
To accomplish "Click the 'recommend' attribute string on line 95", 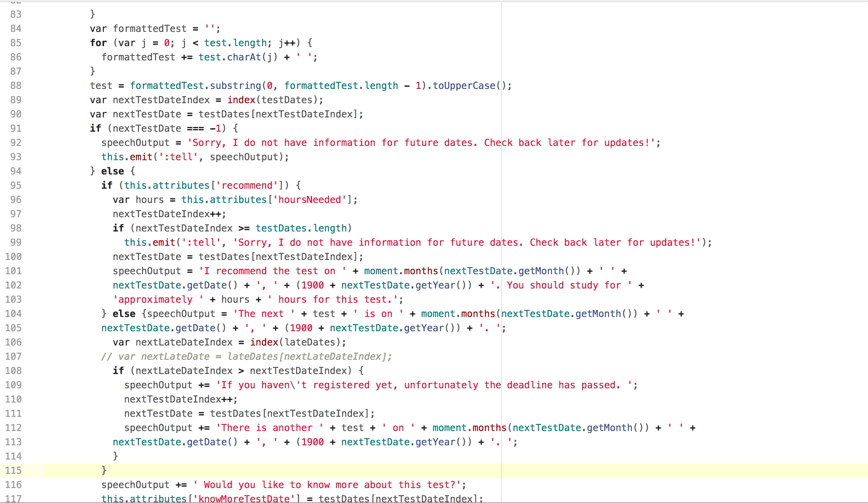I will [x=246, y=186].
